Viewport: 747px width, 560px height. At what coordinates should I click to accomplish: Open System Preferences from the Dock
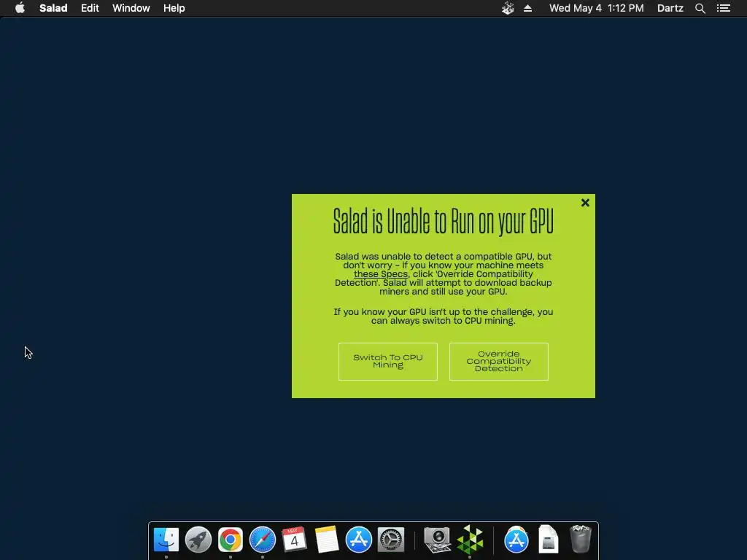(x=391, y=540)
